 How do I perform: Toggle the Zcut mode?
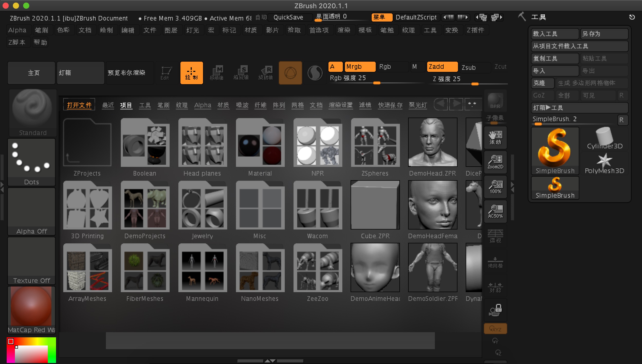pyautogui.click(x=500, y=67)
